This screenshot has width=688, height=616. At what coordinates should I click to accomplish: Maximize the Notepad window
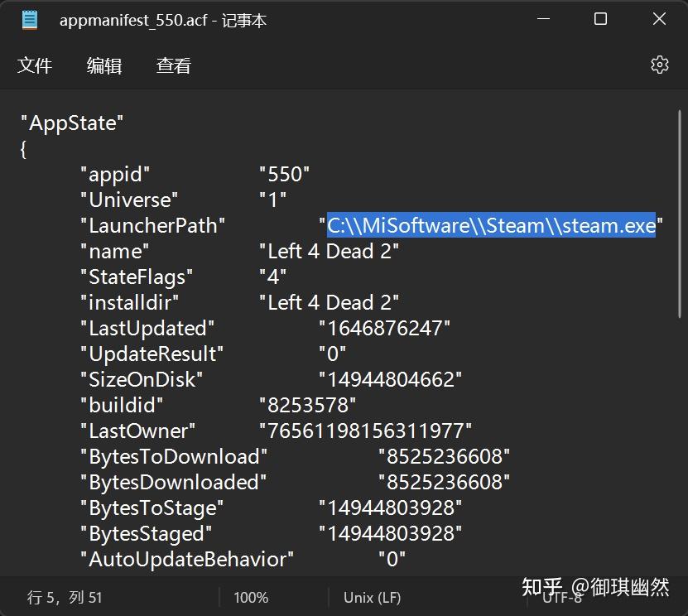(600, 18)
